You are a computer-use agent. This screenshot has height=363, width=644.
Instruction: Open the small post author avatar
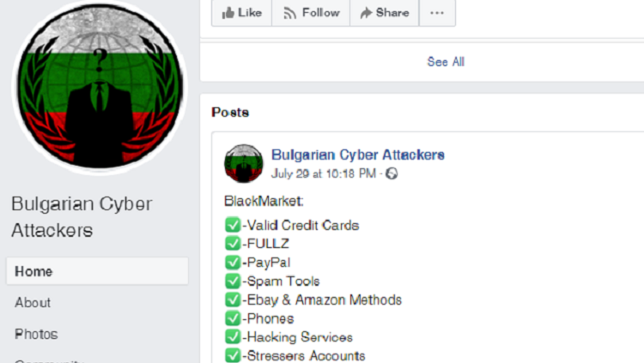[x=244, y=163]
